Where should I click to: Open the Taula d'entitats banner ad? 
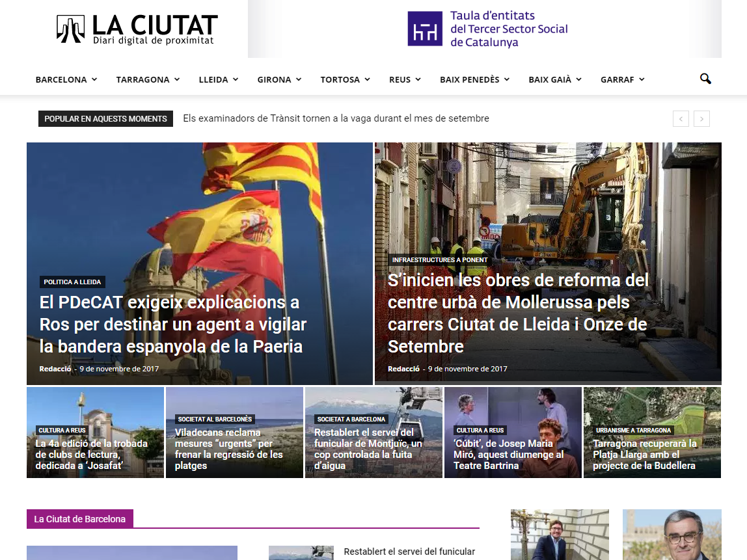tap(485, 29)
